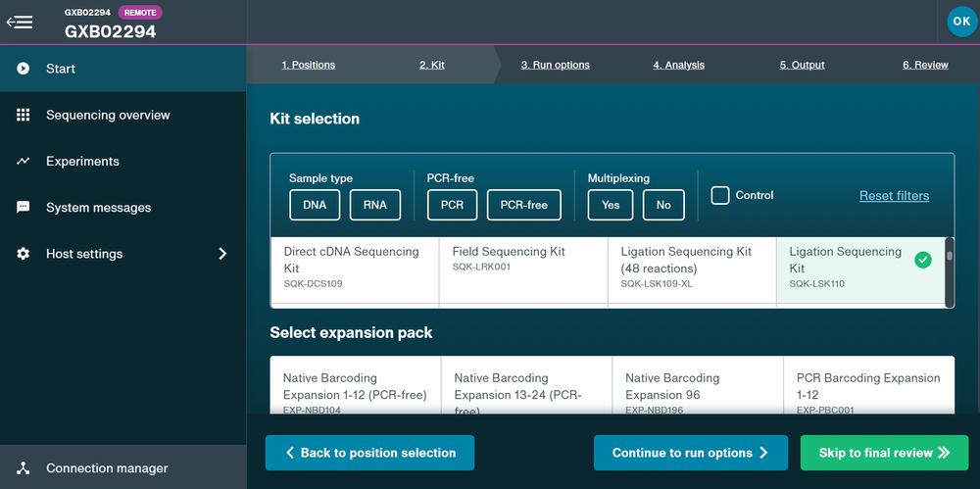
Task: Select Direct cDNA Sequencing Kit SQK-DCS109
Action: click(x=355, y=269)
